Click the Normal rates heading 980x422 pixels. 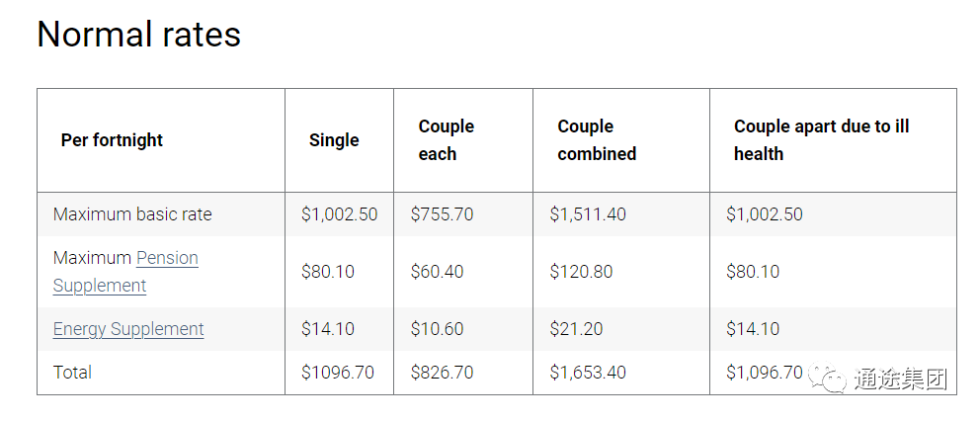[138, 34]
